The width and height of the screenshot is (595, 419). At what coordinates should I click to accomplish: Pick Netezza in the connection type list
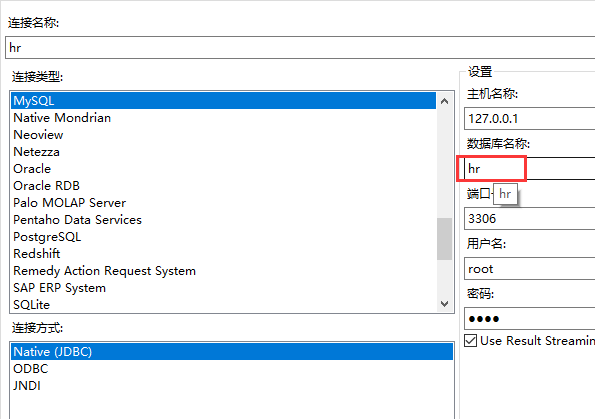click(x=224, y=152)
